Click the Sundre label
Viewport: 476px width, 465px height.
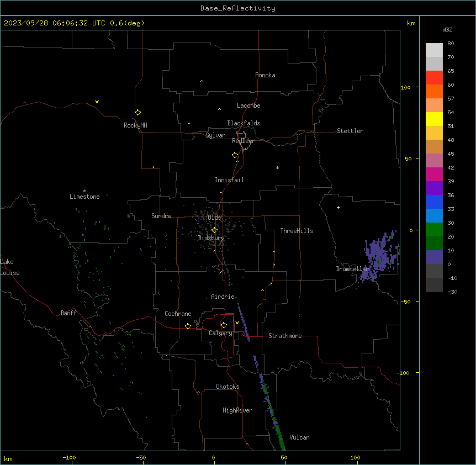click(x=161, y=216)
